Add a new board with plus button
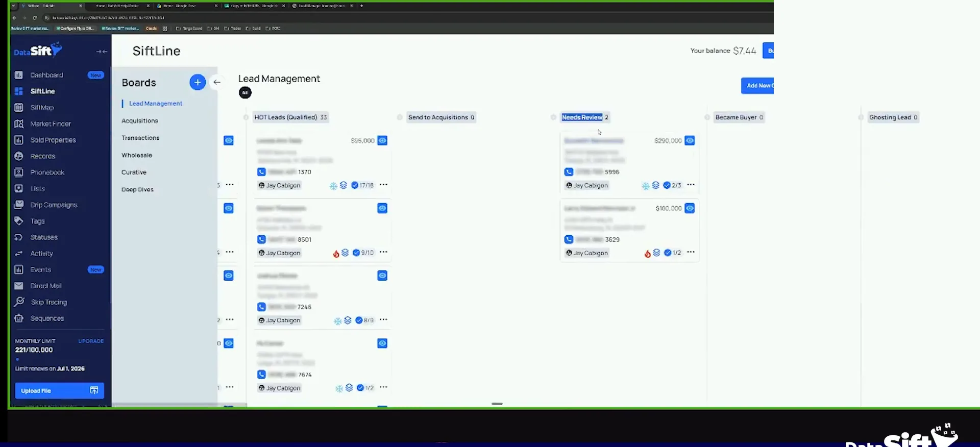 pyautogui.click(x=198, y=82)
